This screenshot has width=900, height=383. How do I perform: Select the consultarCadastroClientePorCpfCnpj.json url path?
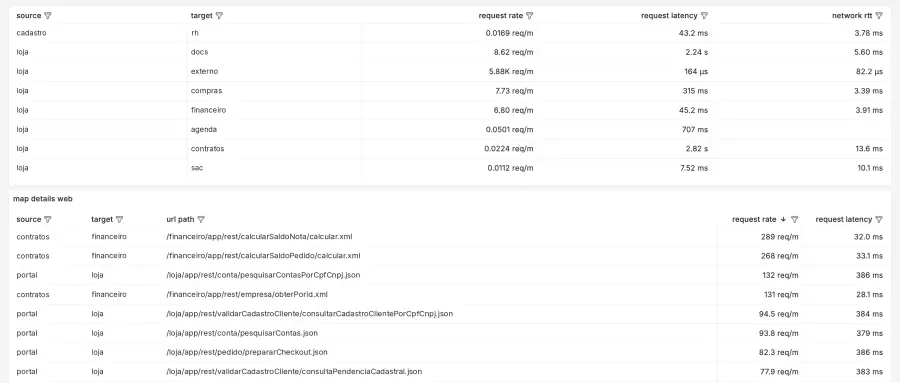309,314
